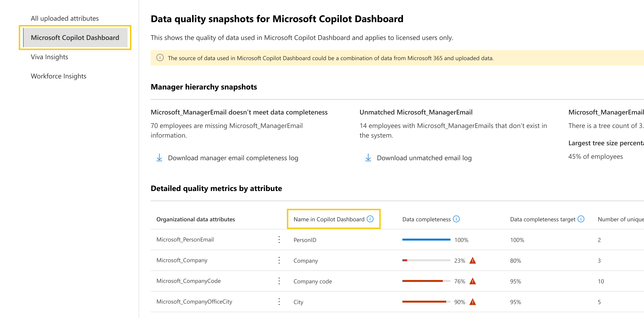Click the download icon before unmatched email log

tap(368, 158)
